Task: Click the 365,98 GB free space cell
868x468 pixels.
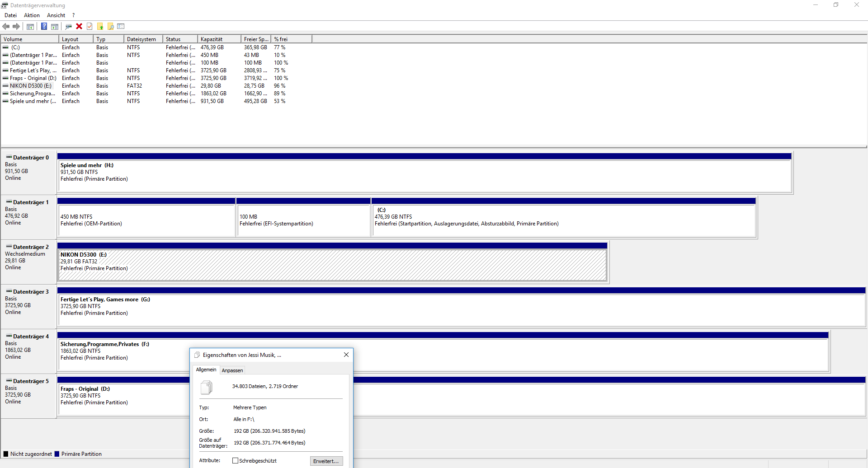Action: pyautogui.click(x=255, y=47)
